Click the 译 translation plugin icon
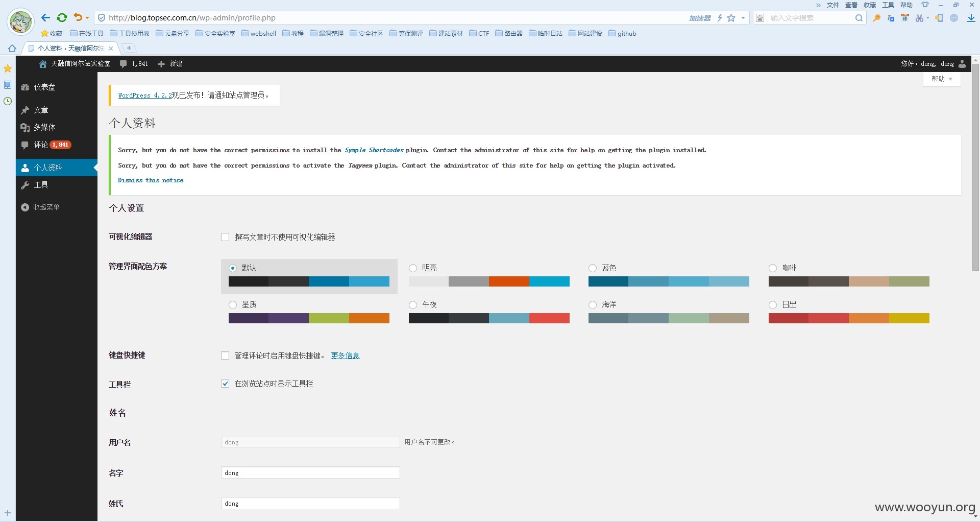The width and height of the screenshot is (980, 522). [x=905, y=18]
